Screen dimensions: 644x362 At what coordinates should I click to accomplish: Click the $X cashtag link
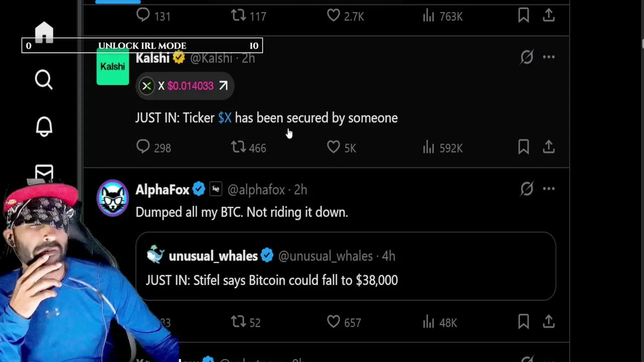[225, 118]
